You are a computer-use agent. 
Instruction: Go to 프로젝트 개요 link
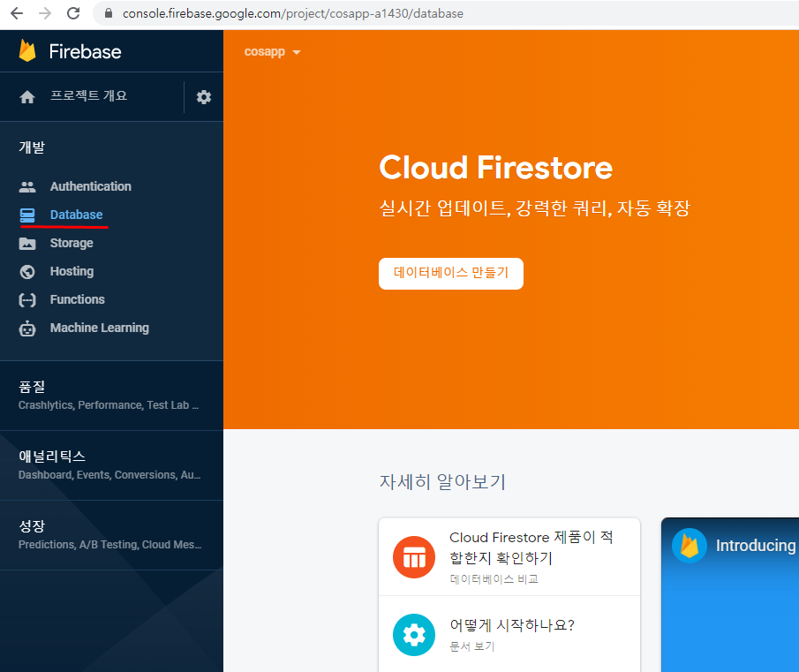point(88,95)
